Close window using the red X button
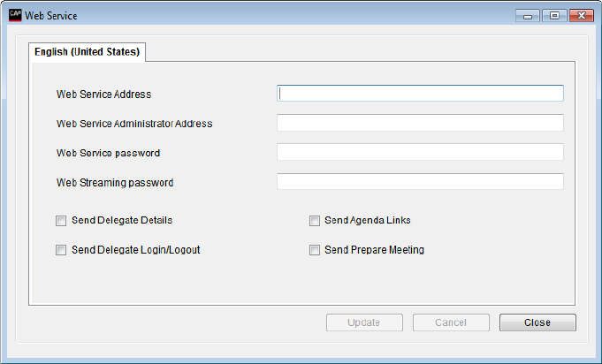Viewport: 602px width, 364px height. (x=581, y=15)
